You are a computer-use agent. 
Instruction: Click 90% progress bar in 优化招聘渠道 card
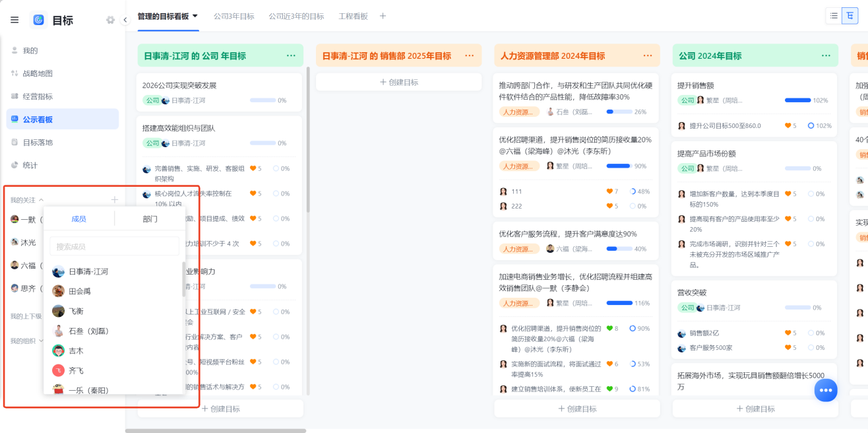tap(619, 166)
